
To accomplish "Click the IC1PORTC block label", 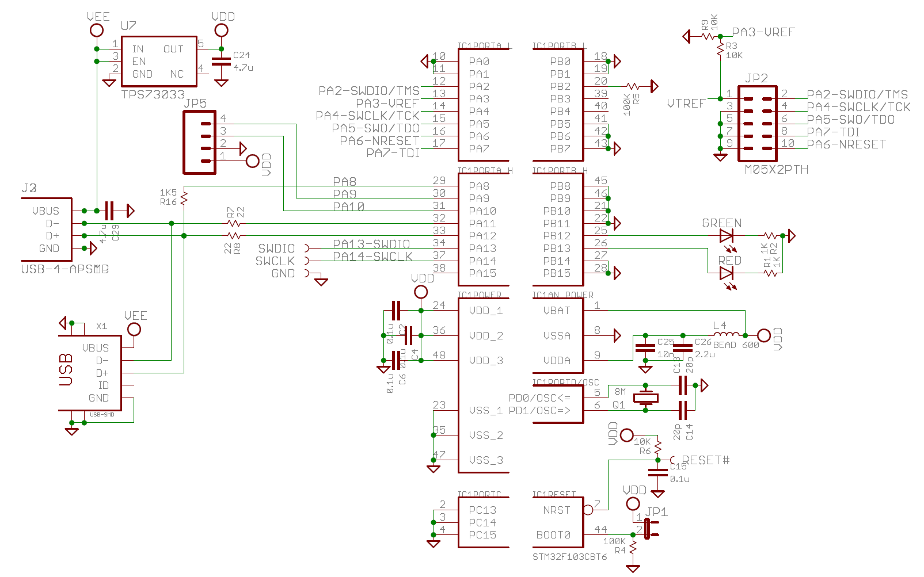I will click(480, 494).
